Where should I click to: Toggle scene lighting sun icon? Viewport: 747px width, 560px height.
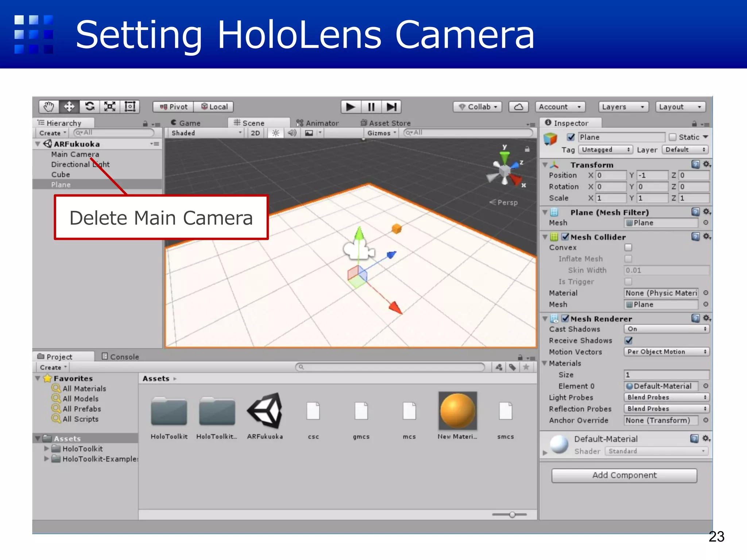[x=276, y=133]
